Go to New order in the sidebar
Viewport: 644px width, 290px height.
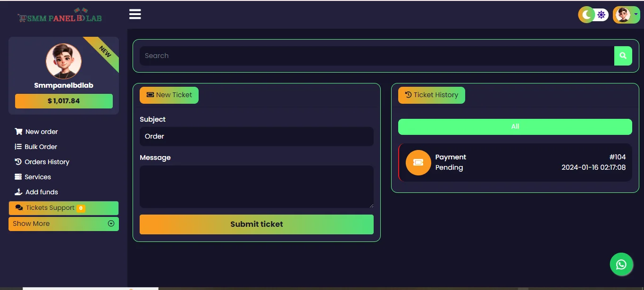42,132
